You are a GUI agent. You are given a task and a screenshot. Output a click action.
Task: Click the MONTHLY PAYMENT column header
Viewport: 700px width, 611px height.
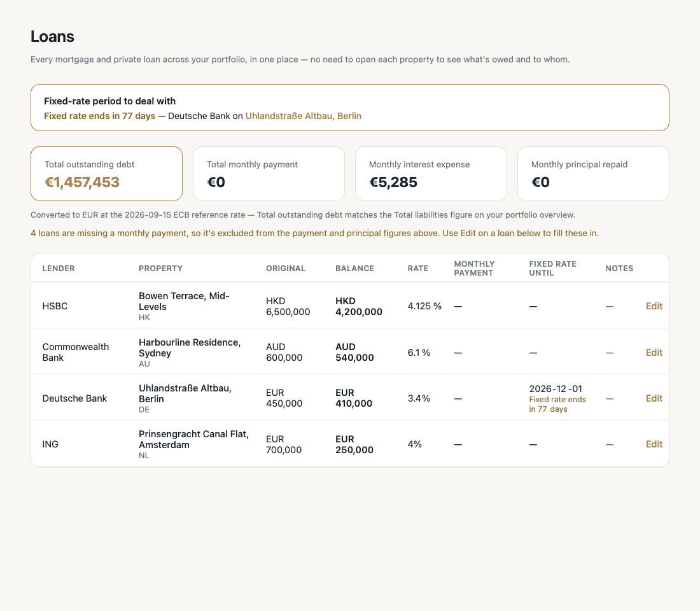474,269
